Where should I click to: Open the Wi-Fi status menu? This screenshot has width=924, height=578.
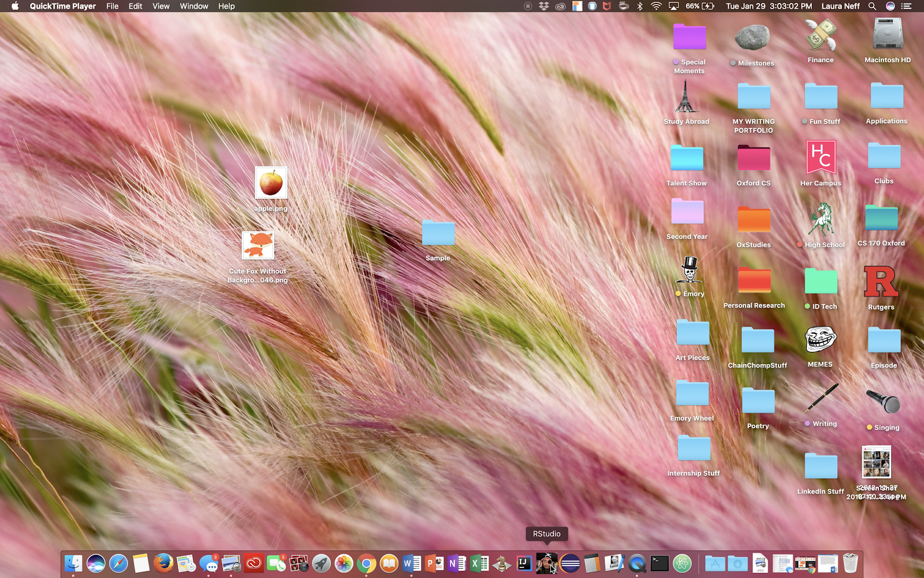point(656,6)
